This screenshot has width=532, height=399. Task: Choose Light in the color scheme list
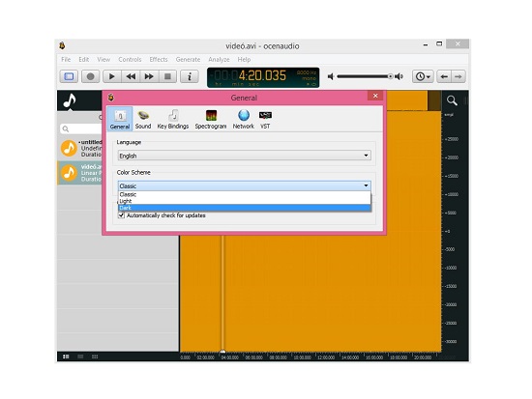point(245,201)
